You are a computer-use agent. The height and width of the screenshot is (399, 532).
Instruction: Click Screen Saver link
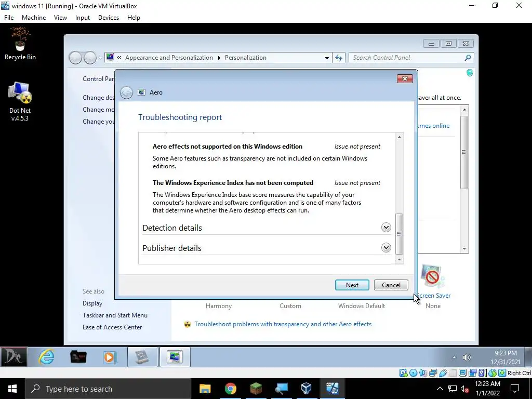[x=433, y=296]
